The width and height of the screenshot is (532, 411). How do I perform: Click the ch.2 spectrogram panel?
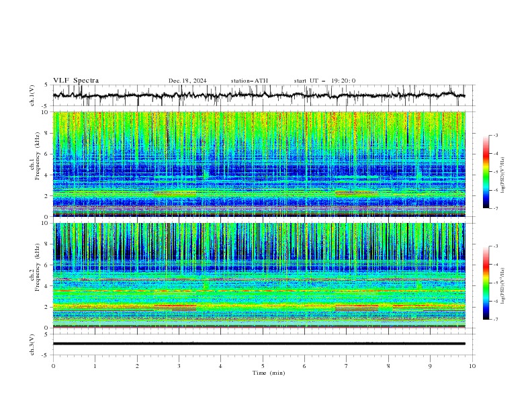259,275
